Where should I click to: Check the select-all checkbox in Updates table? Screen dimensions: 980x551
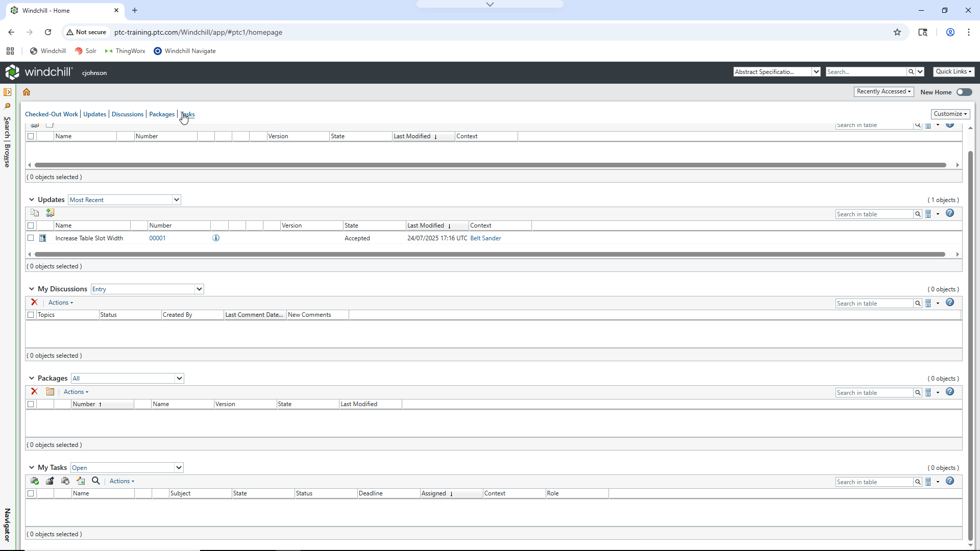tap(31, 226)
